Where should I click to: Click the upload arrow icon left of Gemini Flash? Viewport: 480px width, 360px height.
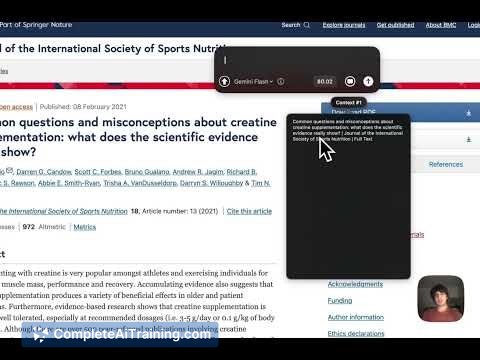tap(224, 81)
